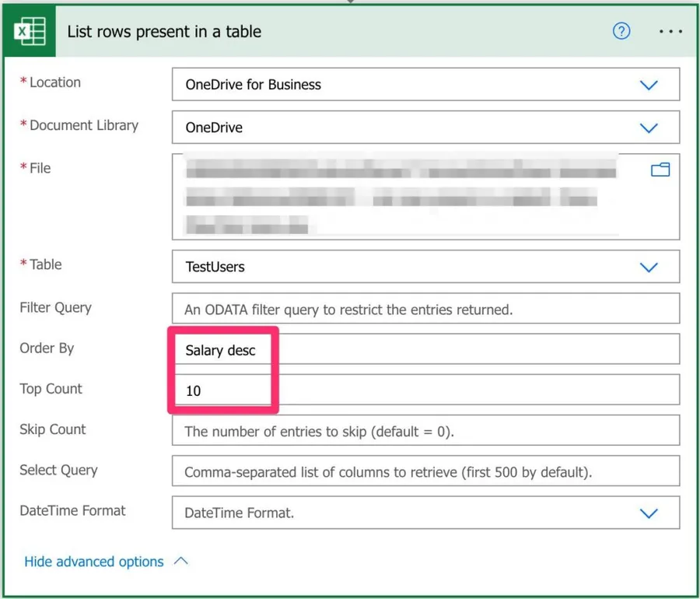This screenshot has width=700, height=599.
Task: Click the up caret beside Hide advanced options
Action: pos(181,561)
